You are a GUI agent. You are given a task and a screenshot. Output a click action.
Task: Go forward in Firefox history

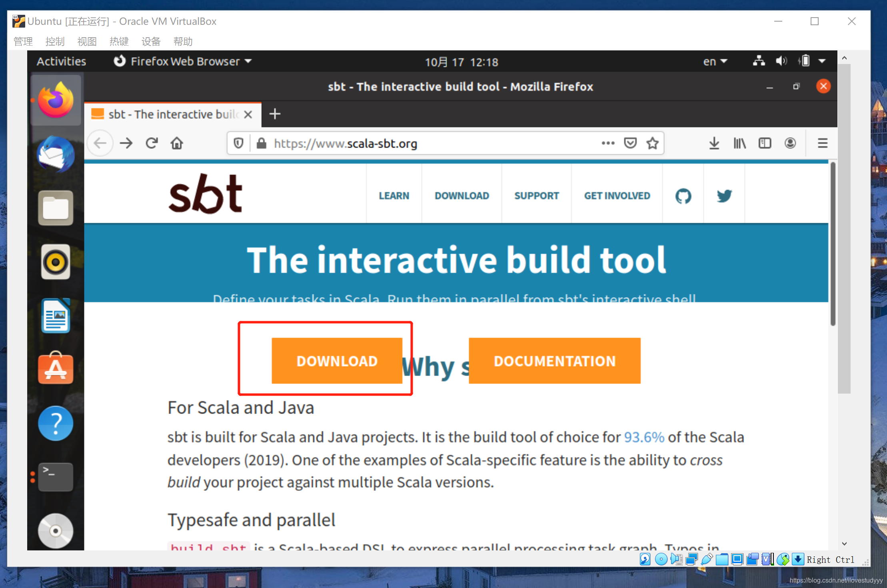(126, 143)
